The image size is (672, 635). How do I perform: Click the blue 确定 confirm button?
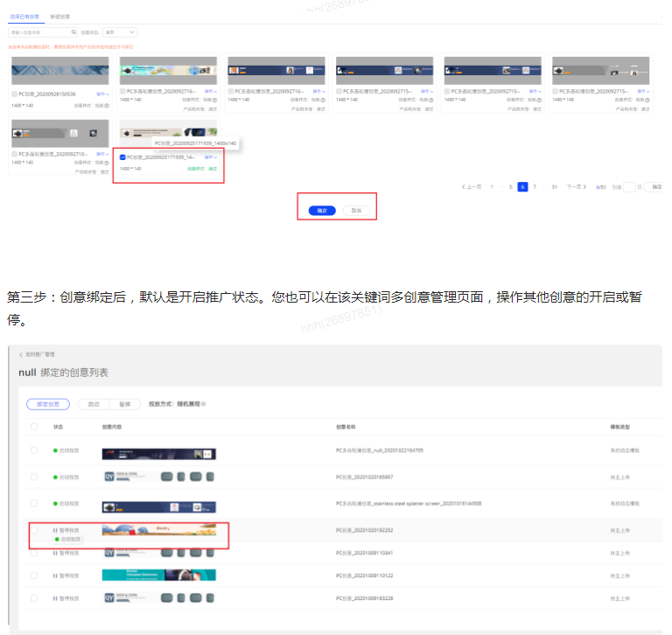(322, 211)
